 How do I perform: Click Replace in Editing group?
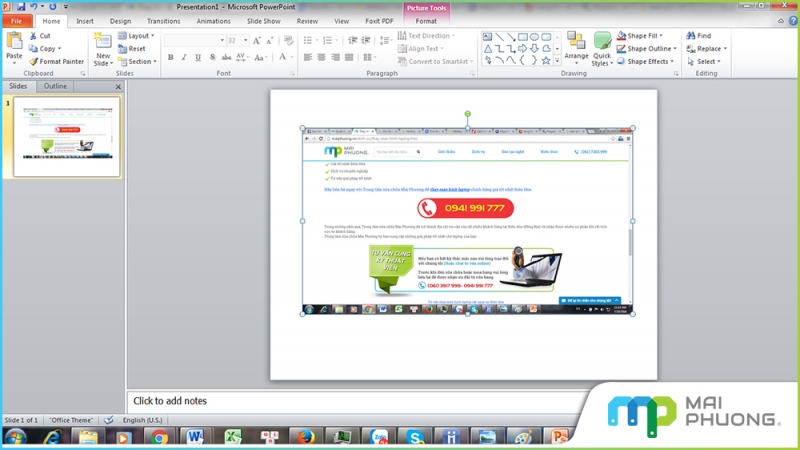(707, 48)
